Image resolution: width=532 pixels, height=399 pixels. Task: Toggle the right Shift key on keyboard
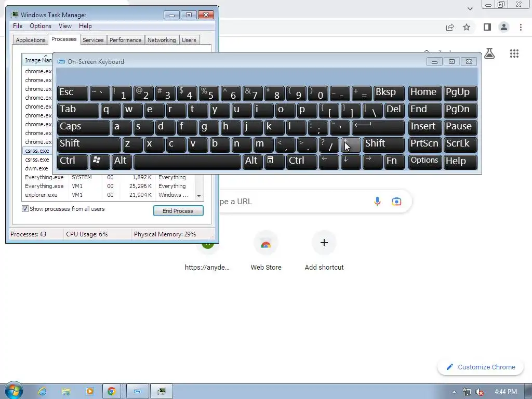(x=384, y=145)
